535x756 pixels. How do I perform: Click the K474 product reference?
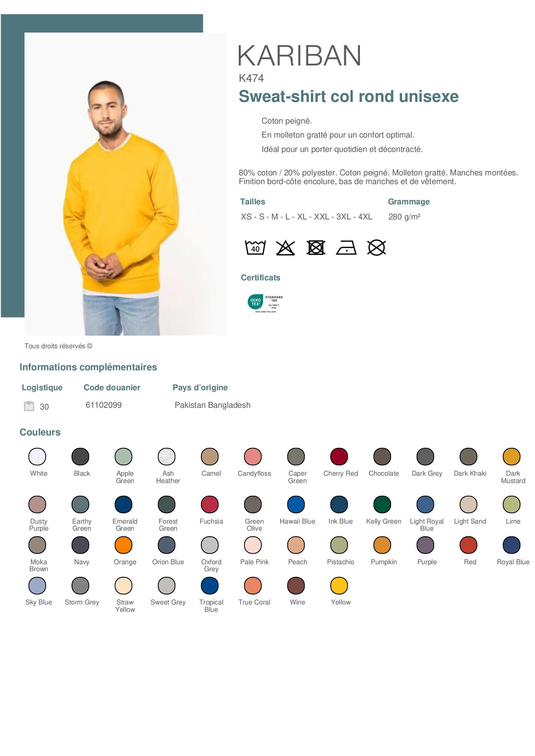point(251,78)
